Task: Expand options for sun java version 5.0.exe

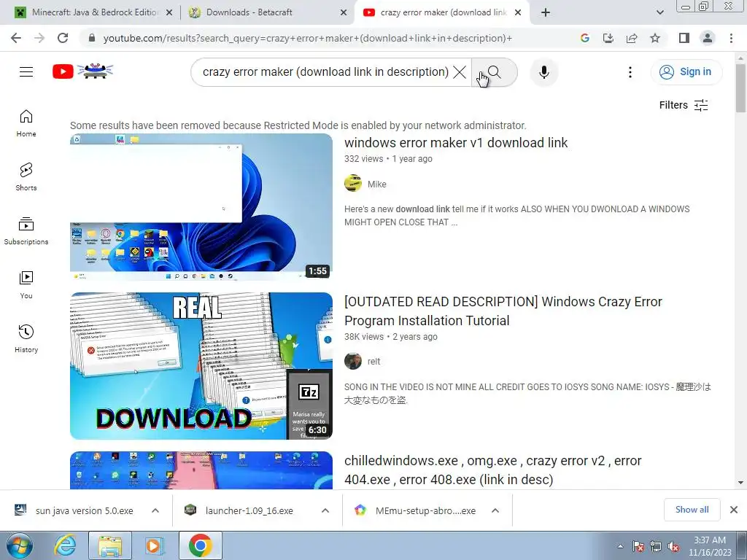Action: (155, 510)
